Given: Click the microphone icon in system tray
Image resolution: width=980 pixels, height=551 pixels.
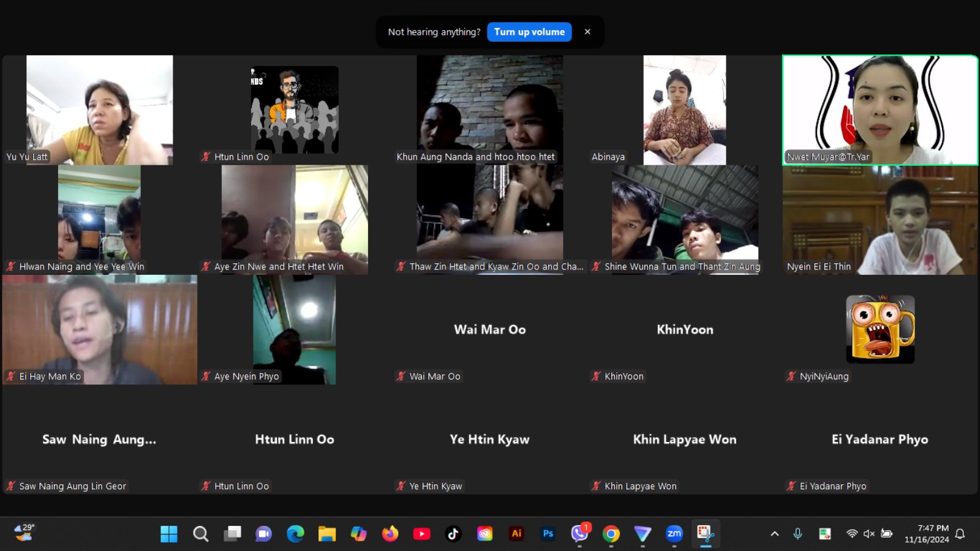Looking at the screenshot, I should click(x=797, y=534).
